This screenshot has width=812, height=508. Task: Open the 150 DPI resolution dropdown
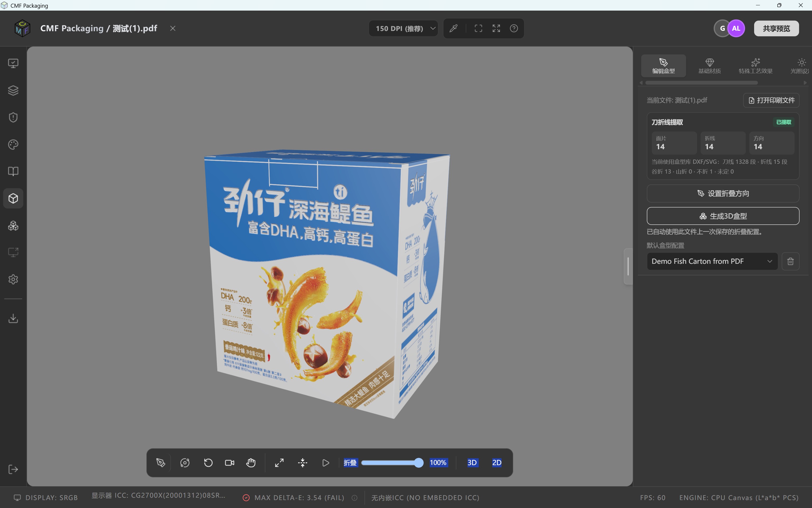(x=403, y=29)
